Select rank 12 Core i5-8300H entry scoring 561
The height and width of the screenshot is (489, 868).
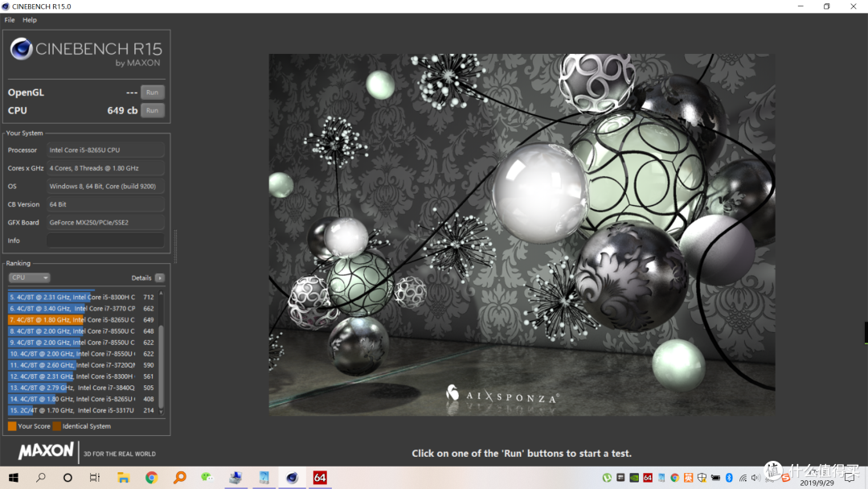[82, 376]
